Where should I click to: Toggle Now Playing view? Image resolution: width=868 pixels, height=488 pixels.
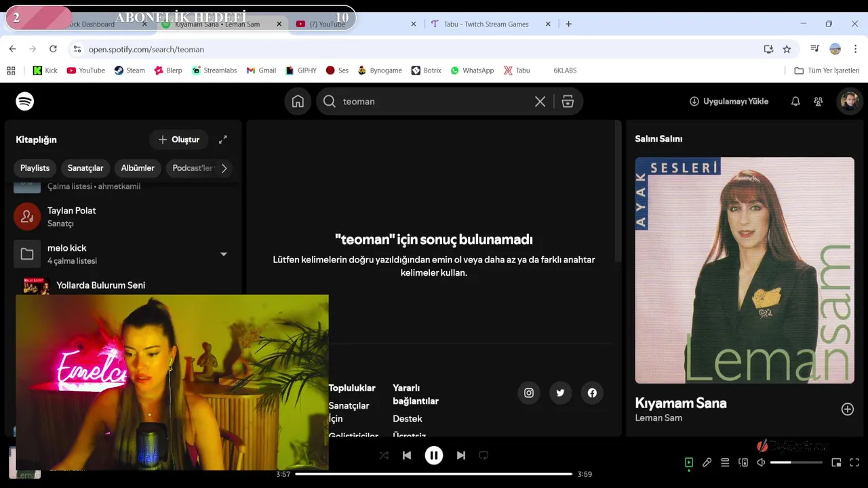point(689,463)
